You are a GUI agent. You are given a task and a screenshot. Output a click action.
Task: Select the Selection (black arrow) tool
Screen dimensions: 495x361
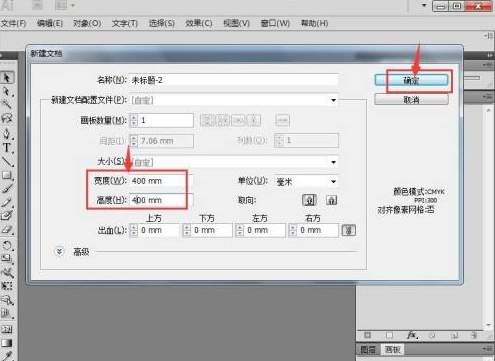click(x=7, y=78)
